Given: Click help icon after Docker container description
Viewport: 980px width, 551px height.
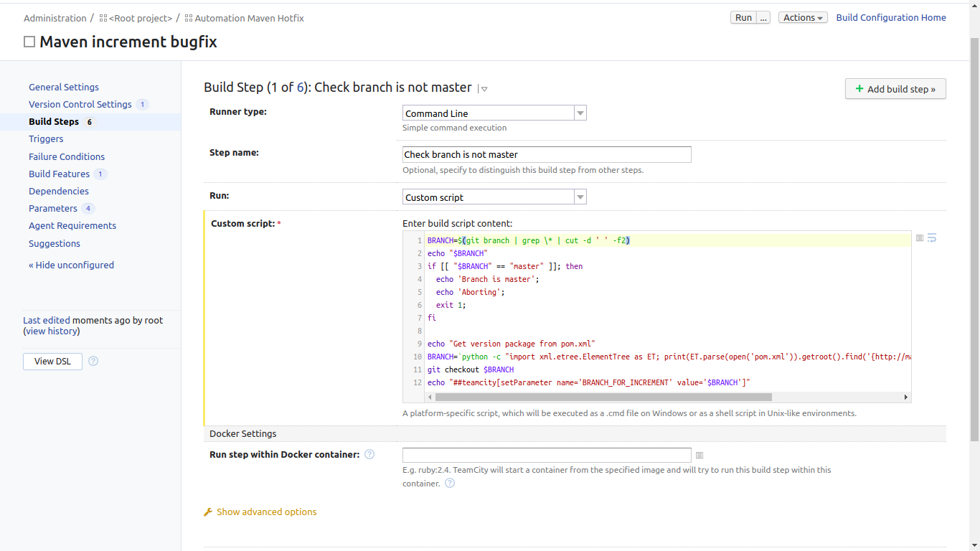Looking at the screenshot, I should [450, 484].
